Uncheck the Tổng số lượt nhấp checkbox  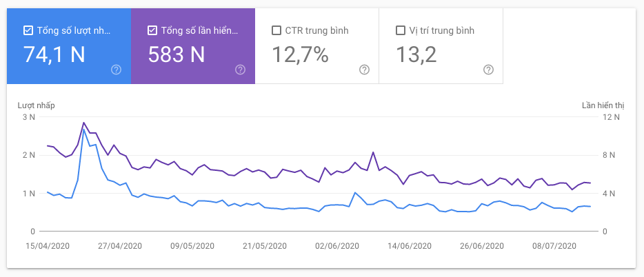[x=28, y=31]
